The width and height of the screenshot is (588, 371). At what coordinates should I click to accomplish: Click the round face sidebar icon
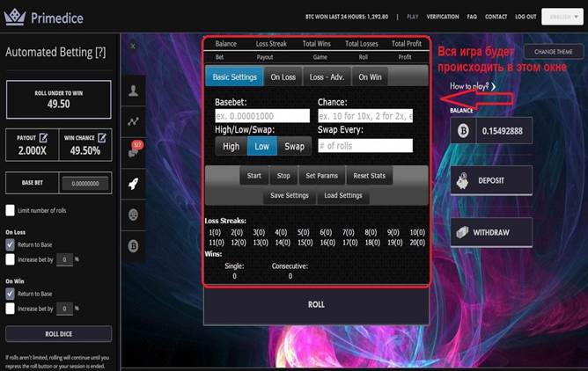coord(133,215)
